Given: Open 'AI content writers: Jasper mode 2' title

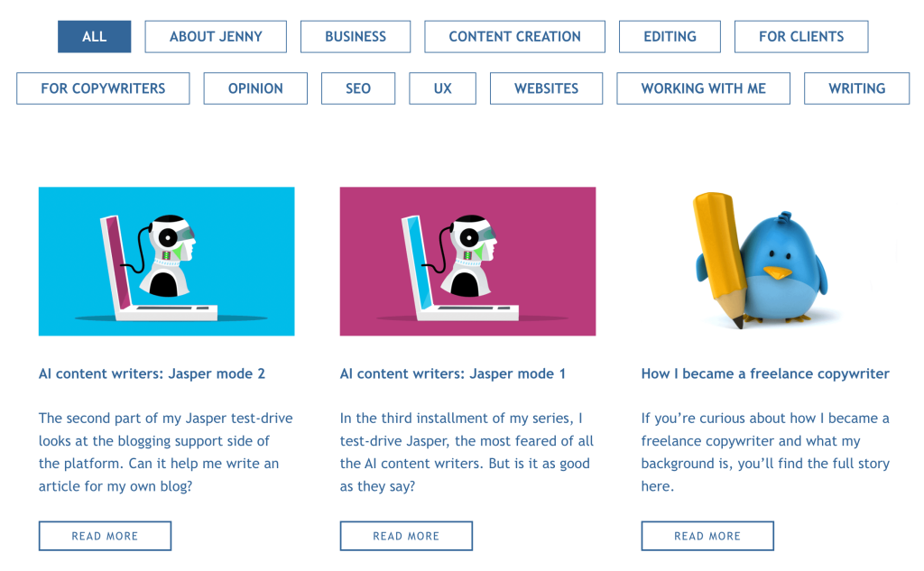Looking at the screenshot, I should point(152,373).
